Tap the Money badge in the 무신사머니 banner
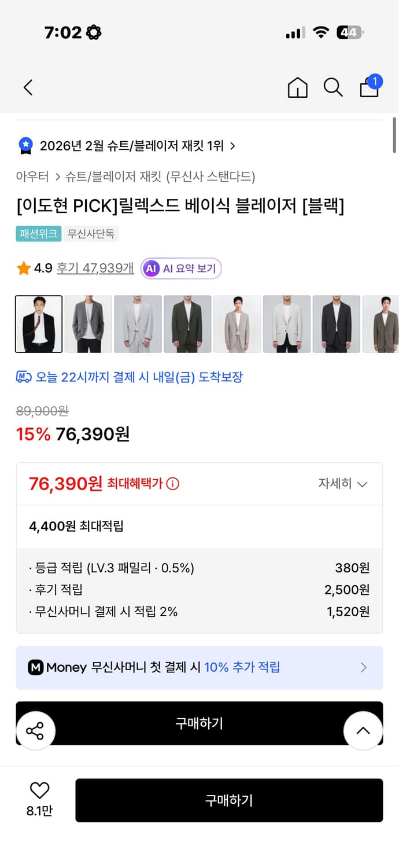This screenshot has height=868, width=399. [x=36, y=668]
